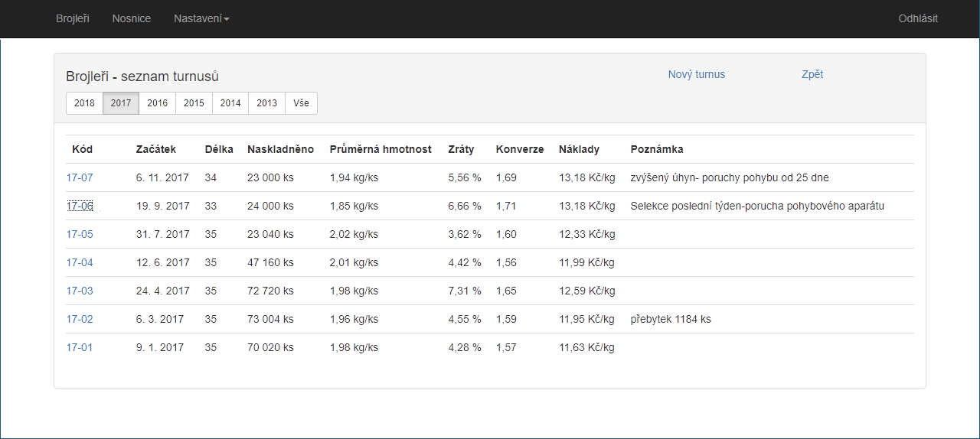Click the date 9. 1. 2017
980x439 pixels.
160,347
